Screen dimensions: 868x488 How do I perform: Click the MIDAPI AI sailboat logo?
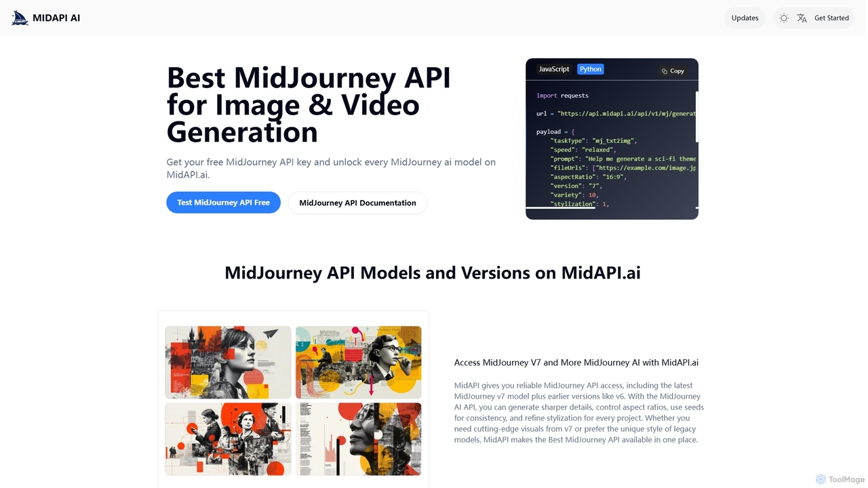(x=20, y=18)
